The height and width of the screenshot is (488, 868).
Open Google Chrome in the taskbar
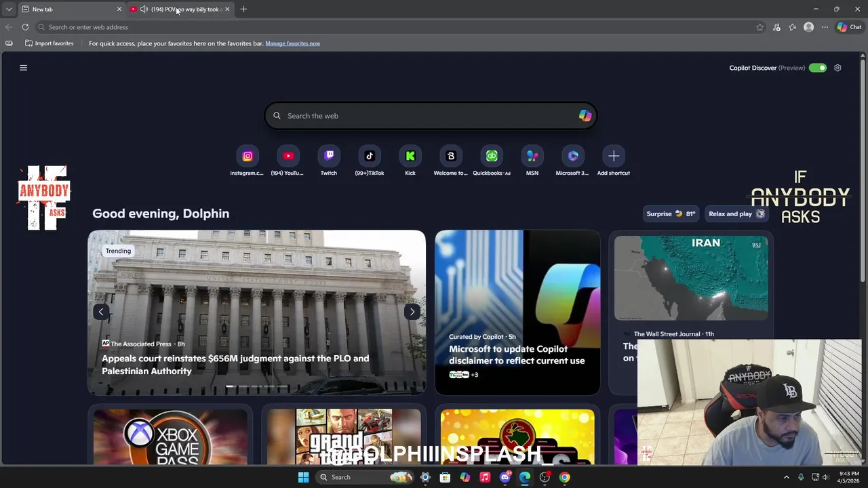click(x=564, y=477)
